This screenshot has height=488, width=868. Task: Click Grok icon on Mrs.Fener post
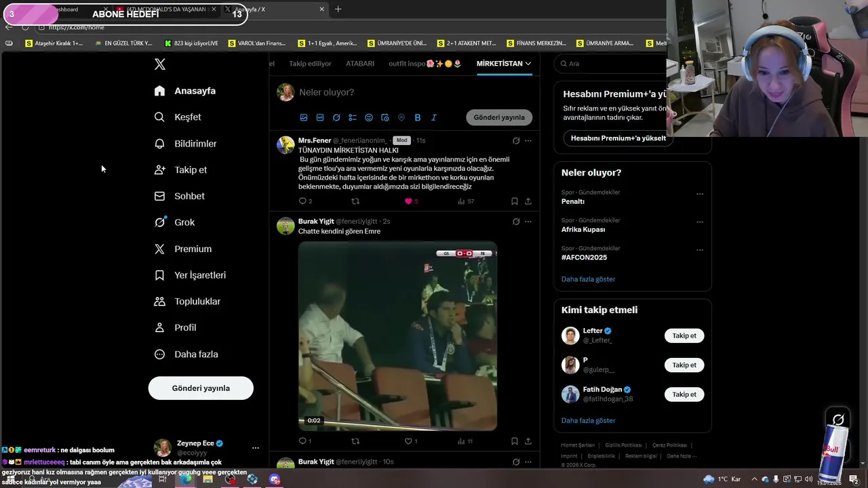516,141
